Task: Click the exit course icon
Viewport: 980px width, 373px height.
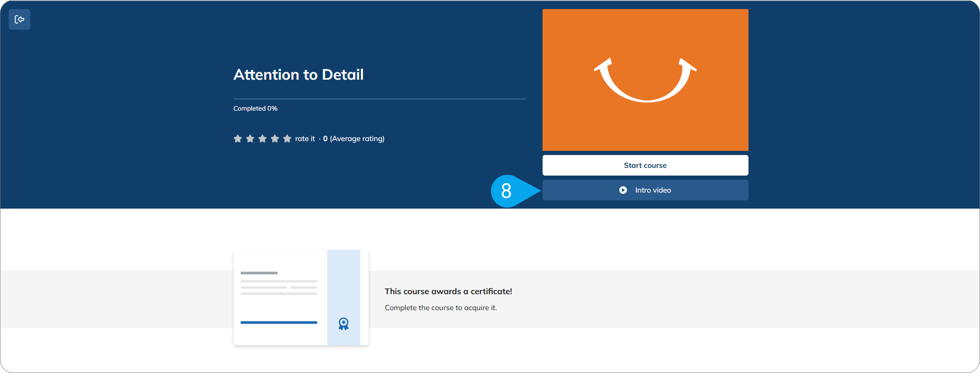Action: tap(19, 20)
